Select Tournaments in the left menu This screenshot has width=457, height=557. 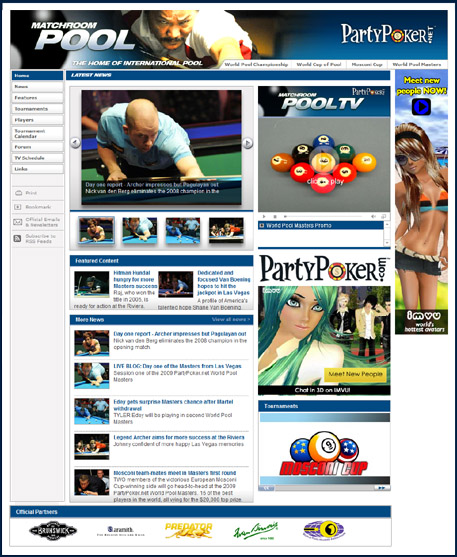37,109
